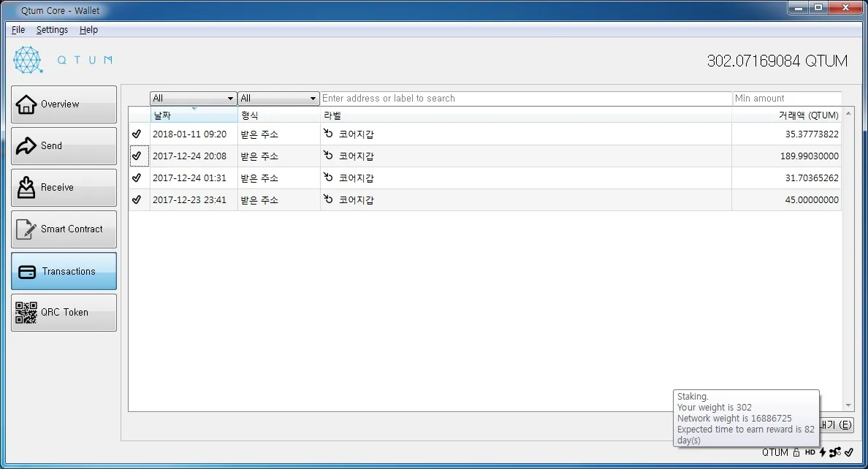Click received-arrow icon in 189.99030000 row

328,156
